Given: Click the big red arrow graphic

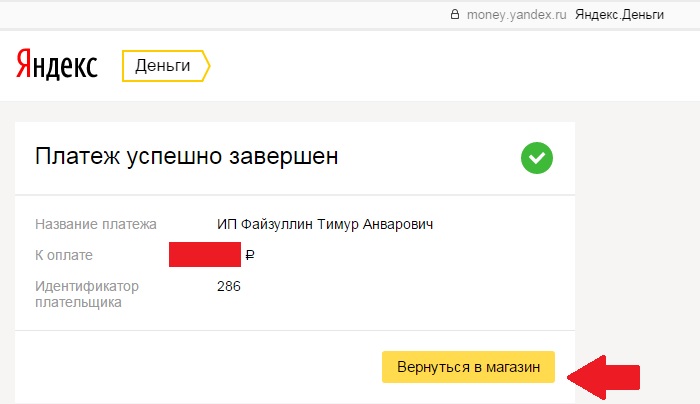Looking at the screenshot, I should (x=604, y=377).
